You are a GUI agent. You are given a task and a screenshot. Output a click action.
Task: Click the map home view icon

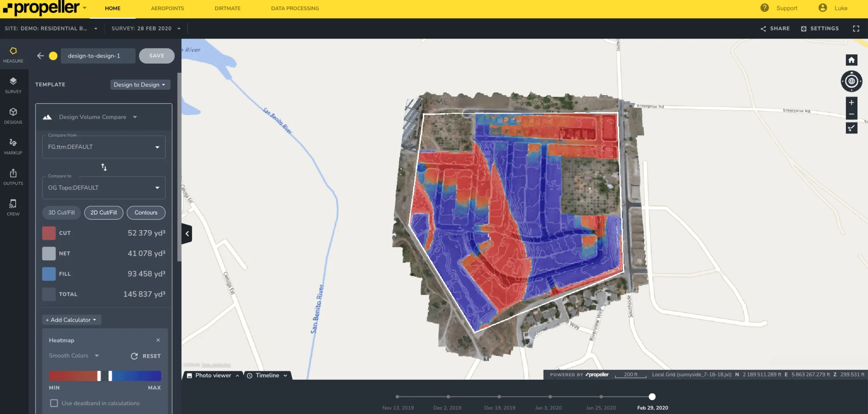851,60
